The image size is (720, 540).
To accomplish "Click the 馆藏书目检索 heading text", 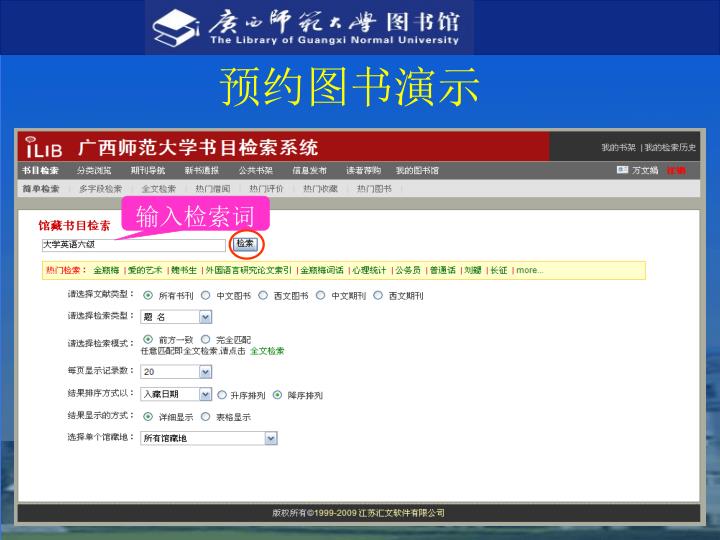I will (x=74, y=225).
